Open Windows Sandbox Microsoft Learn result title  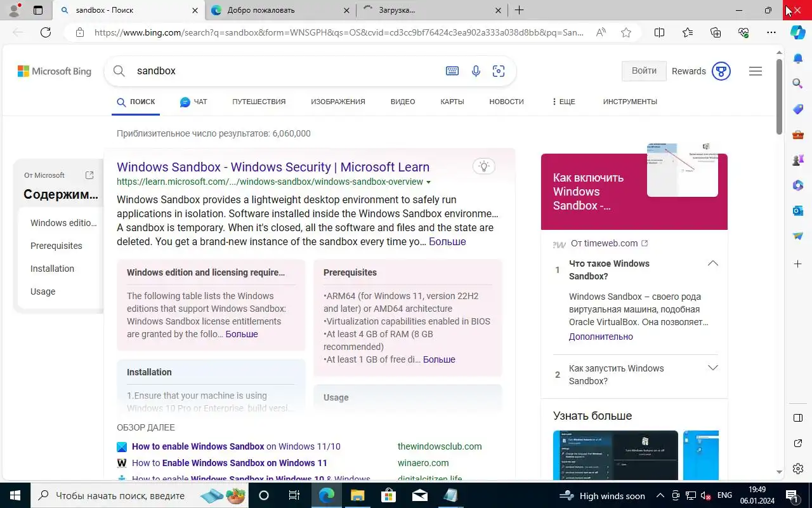coord(273,167)
